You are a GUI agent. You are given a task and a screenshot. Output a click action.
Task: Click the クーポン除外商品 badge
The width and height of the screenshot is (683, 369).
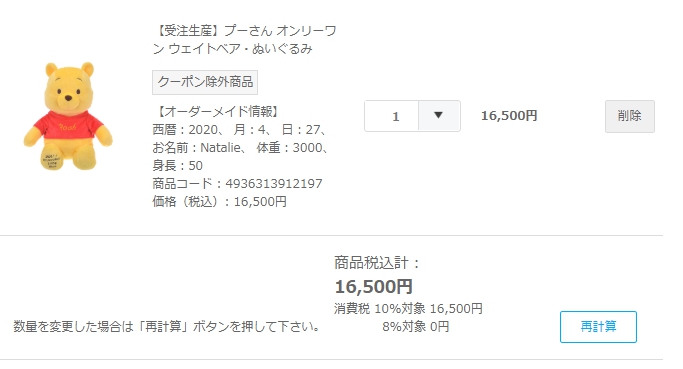pyautogui.click(x=205, y=82)
